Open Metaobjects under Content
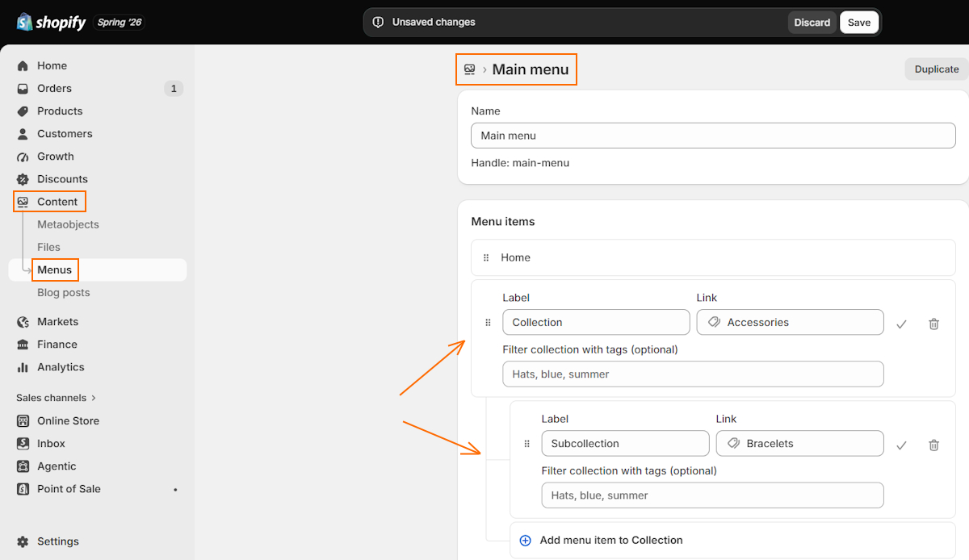The height and width of the screenshot is (560, 969). click(68, 224)
